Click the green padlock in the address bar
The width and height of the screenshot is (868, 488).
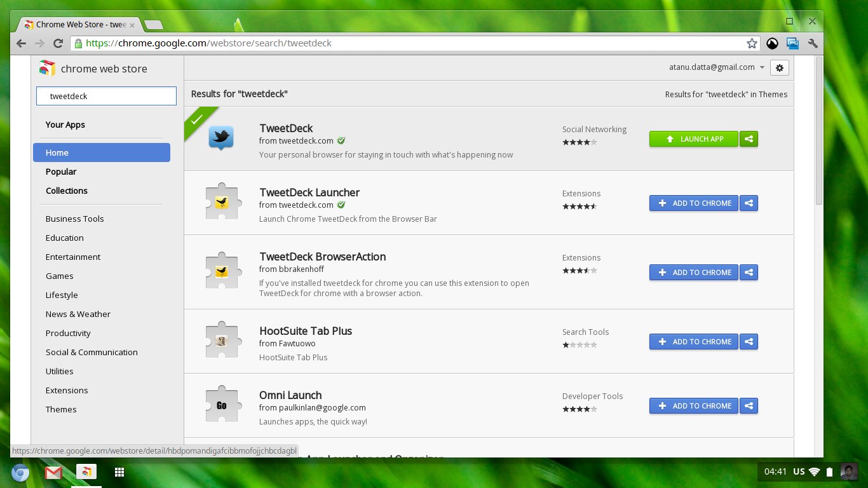click(78, 43)
